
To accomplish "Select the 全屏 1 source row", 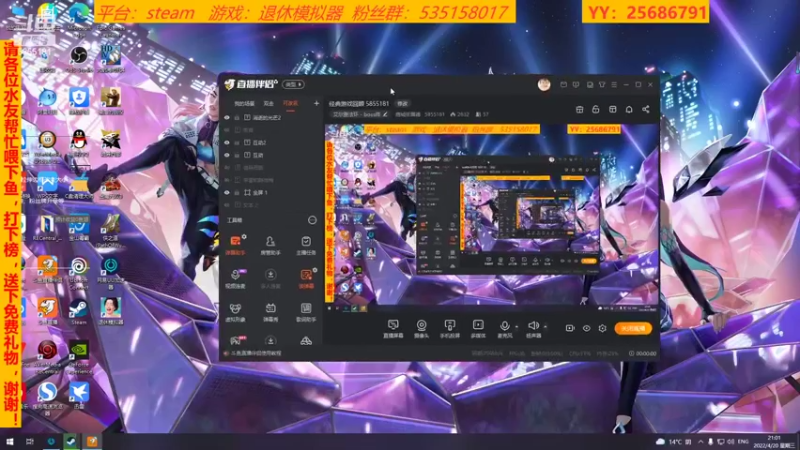I will (269, 192).
